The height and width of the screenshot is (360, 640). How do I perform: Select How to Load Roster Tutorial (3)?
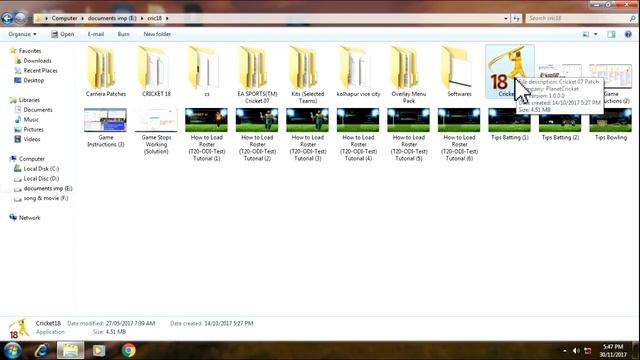pyautogui.click(x=308, y=135)
